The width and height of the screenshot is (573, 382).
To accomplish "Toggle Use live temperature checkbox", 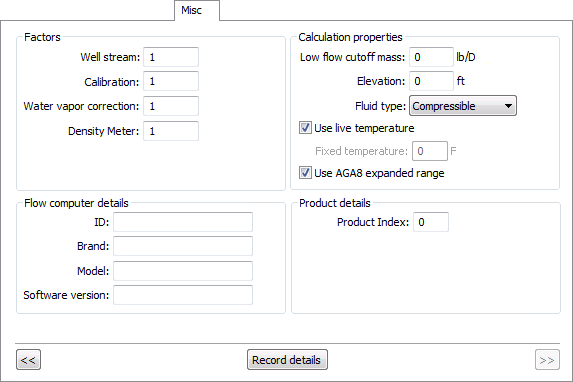I will pyautogui.click(x=305, y=128).
